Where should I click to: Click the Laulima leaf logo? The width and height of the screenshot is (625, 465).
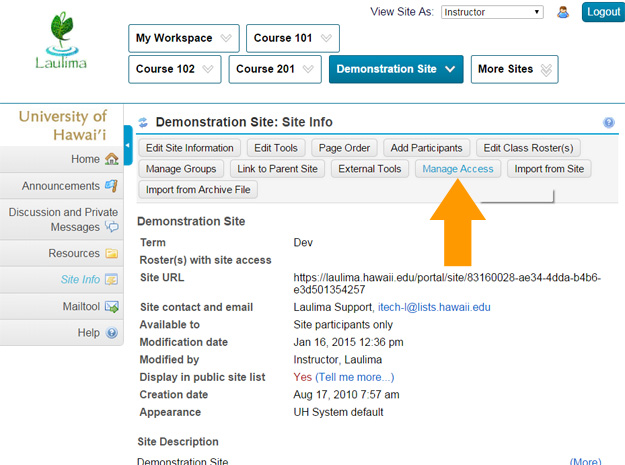click(61, 40)
